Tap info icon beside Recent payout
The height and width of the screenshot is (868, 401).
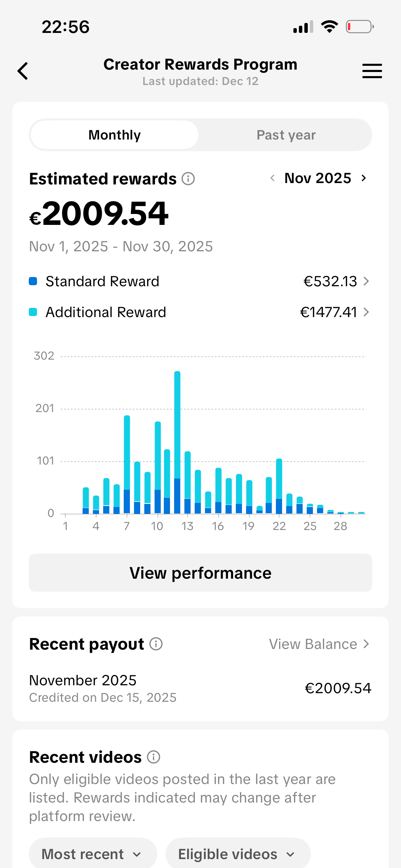pos(156,644)
